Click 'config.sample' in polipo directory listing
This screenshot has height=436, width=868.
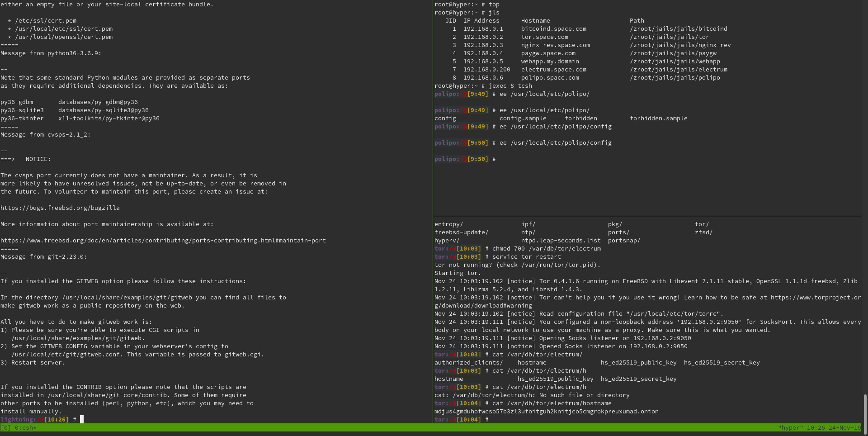pyautogui.click(x=523, y=118)
